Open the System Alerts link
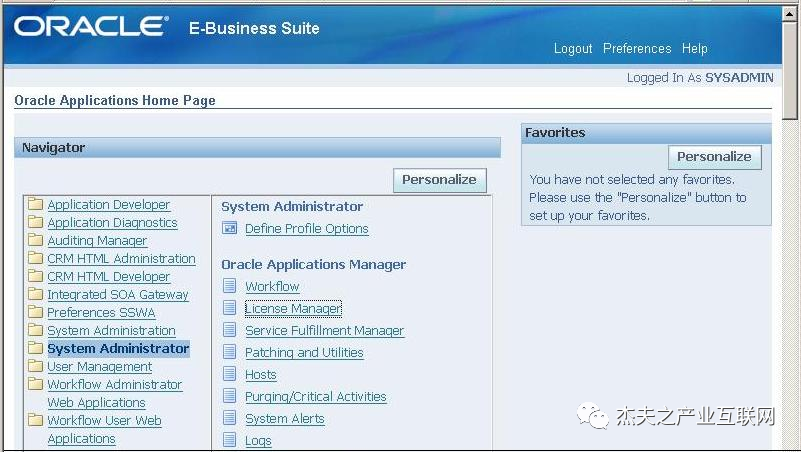This screenshot has height=452, width=801. click(x=285, y=418)
